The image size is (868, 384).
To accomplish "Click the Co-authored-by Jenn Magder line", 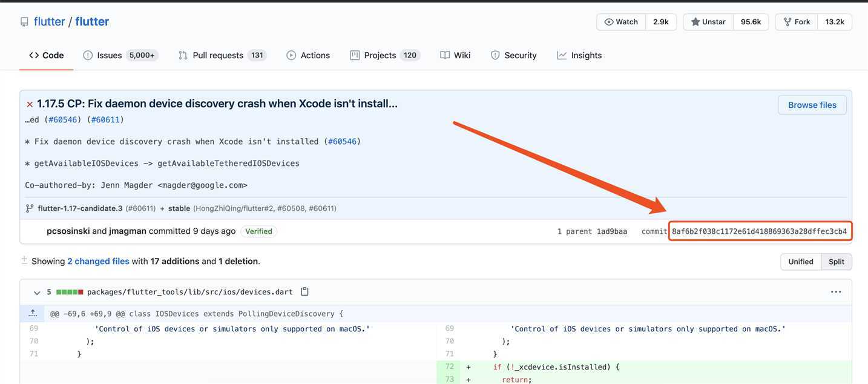I will (x=136, y=185).
